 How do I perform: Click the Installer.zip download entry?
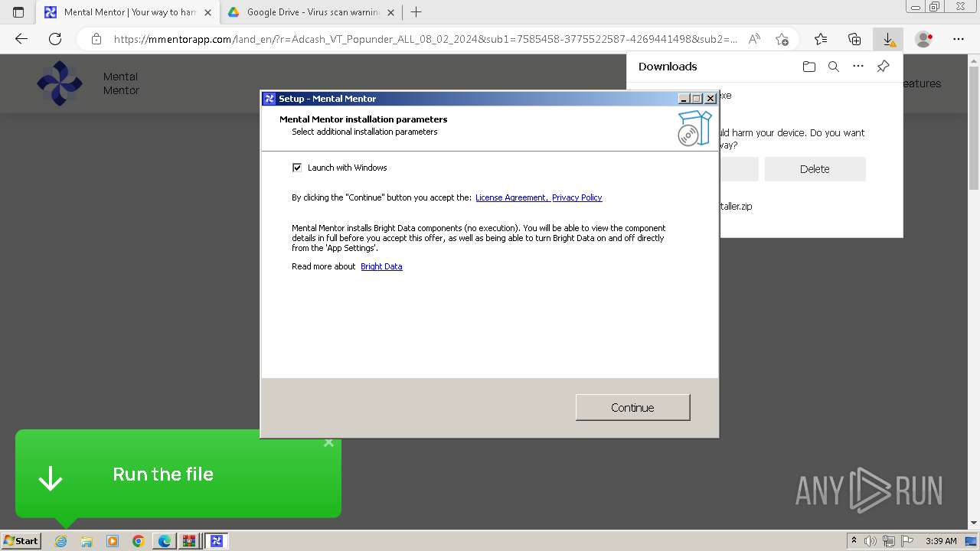736,206
